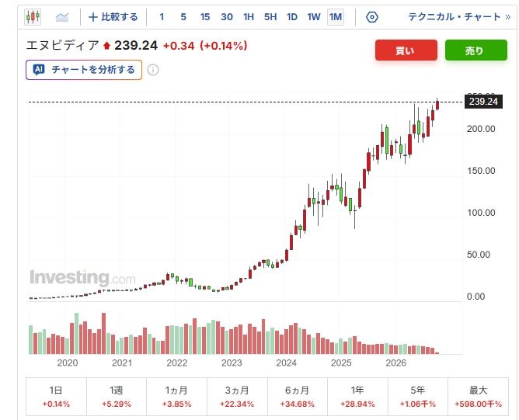Screen dimensions: 519x420
Task: Click the 2020 label on time axis
Action: click(x=67, y=363)
